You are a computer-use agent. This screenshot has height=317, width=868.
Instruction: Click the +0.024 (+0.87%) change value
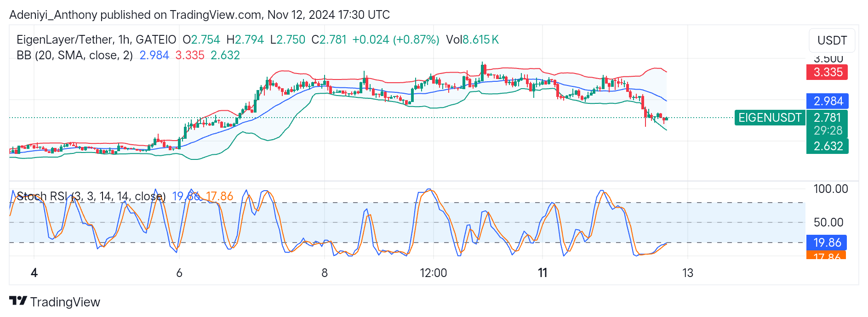pos(396,40)
